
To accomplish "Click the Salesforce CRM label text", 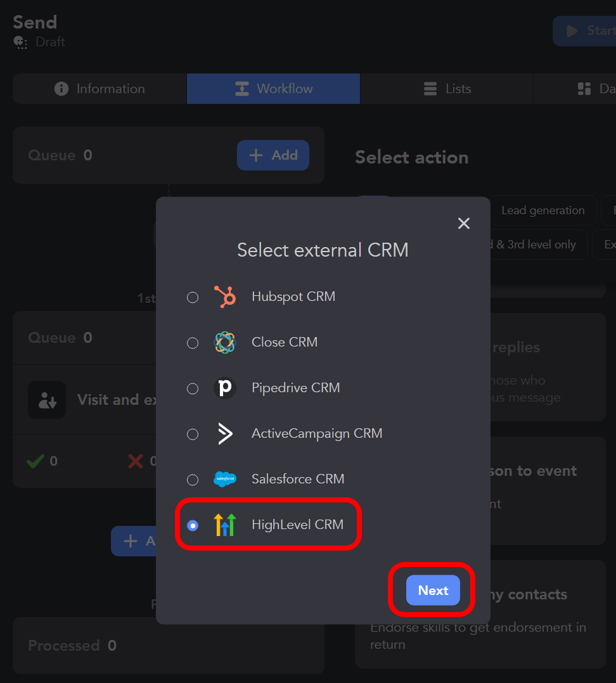I will (x=298, y=479).
